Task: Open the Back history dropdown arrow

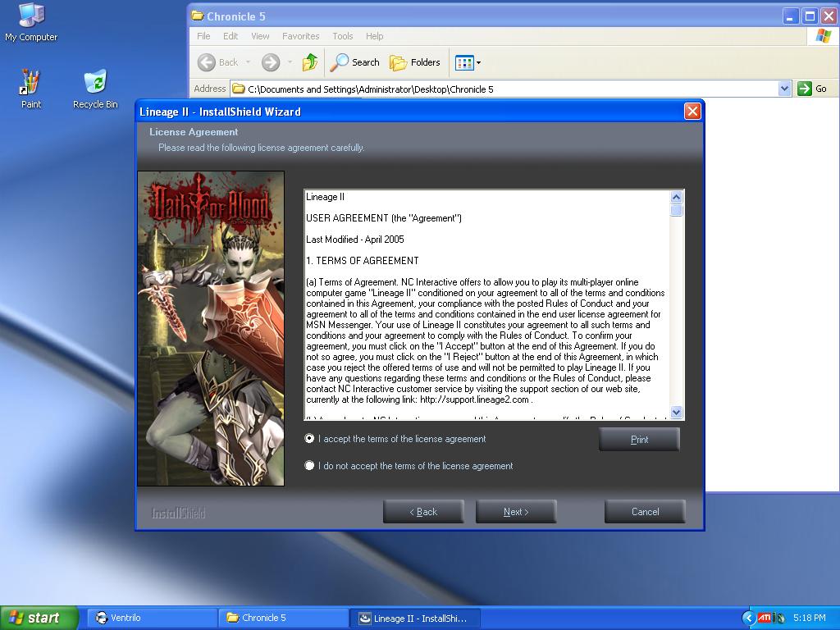Action: pos(248,62)
